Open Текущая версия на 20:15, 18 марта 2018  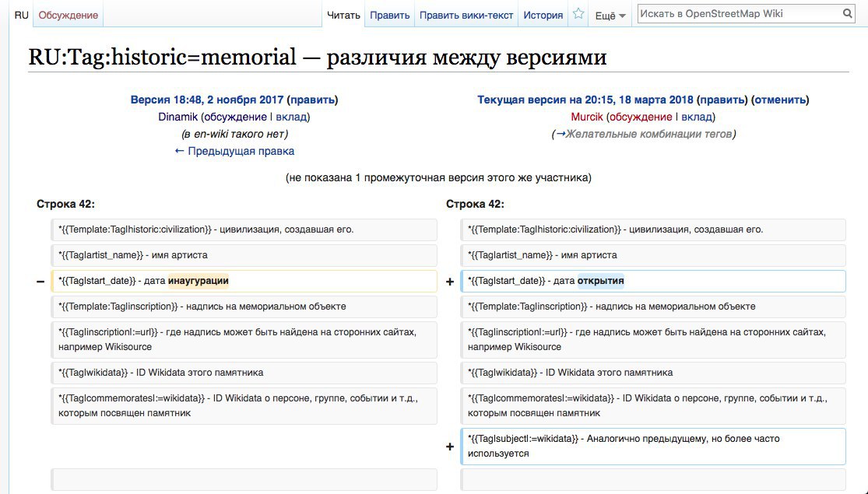pos(585,100)
